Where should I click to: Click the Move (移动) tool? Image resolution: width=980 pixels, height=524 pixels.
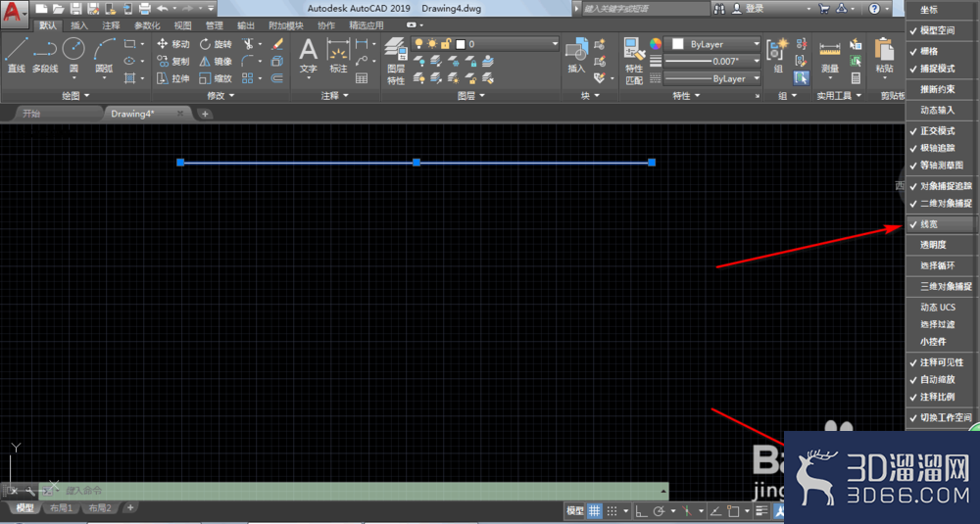tap(172, 44)
